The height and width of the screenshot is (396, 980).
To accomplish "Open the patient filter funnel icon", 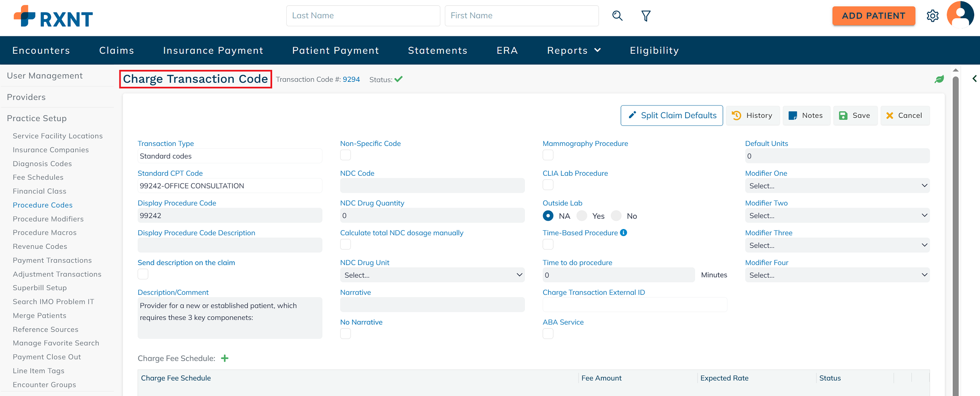I will (x=646, y=16).
